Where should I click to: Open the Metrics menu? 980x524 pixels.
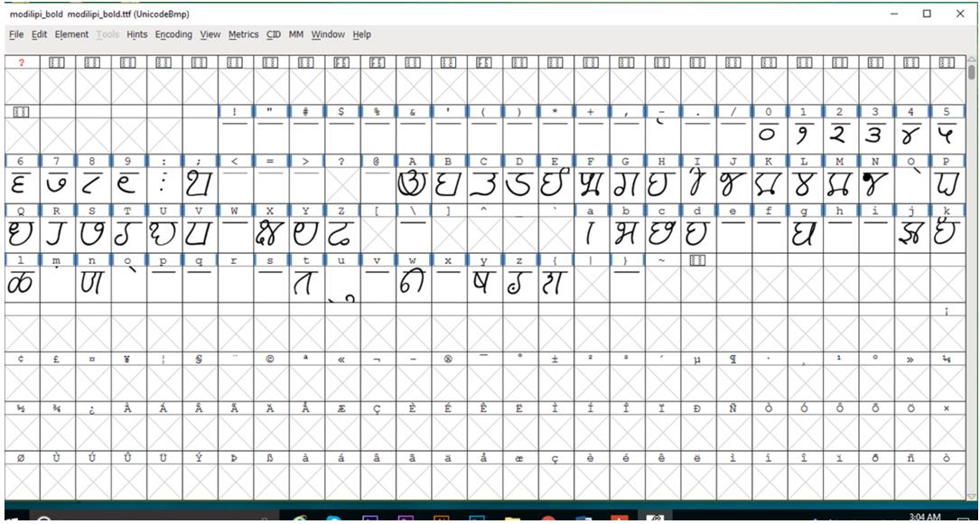coord(243,34)
